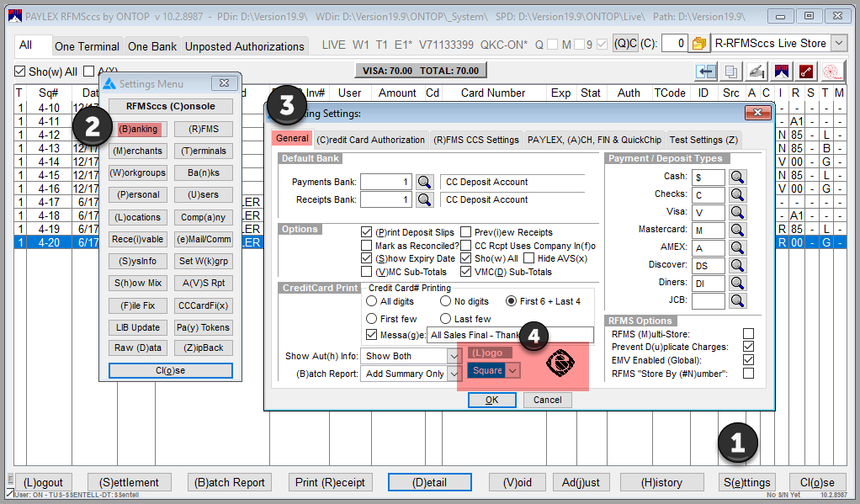860x504 pixels.
Task: Open the R-RFMSccs Live Store dropdown
Action: (x=839, y=43)
